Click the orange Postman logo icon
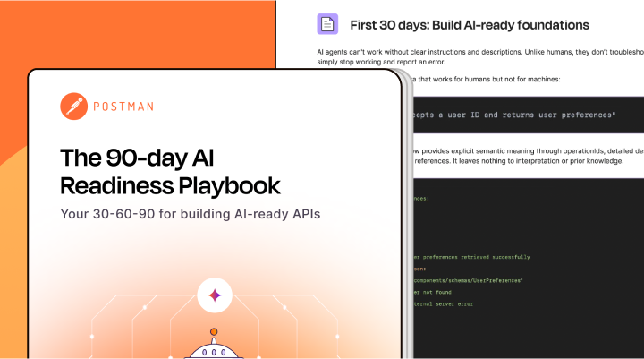 (73, 107)
